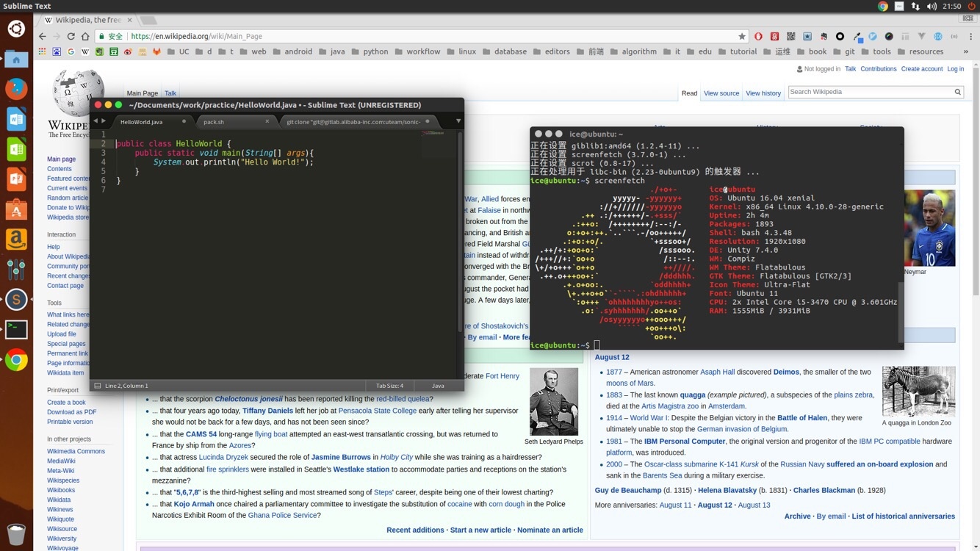Open the power session menu icon

pyautogui.click(x=971, y=6)
